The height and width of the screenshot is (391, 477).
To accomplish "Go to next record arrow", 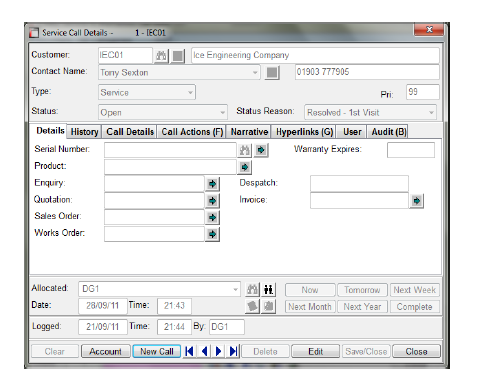I will 219,351.
